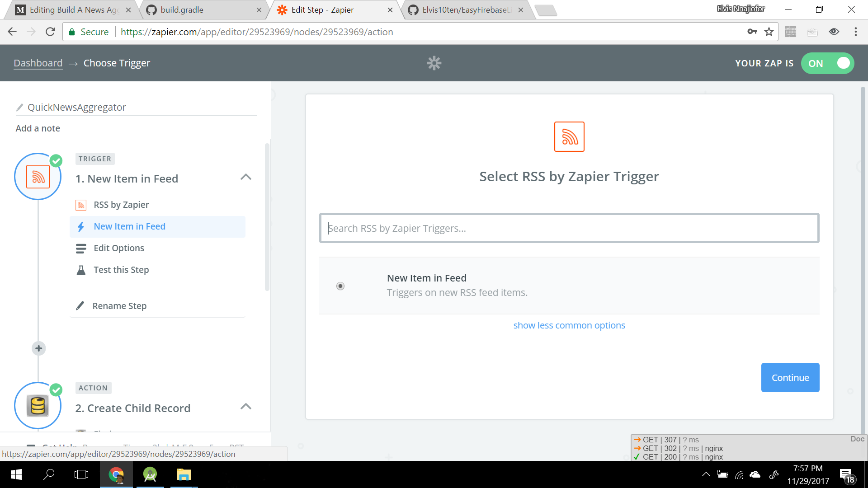
Task: Reload the current page
Action: coord(50,32)
